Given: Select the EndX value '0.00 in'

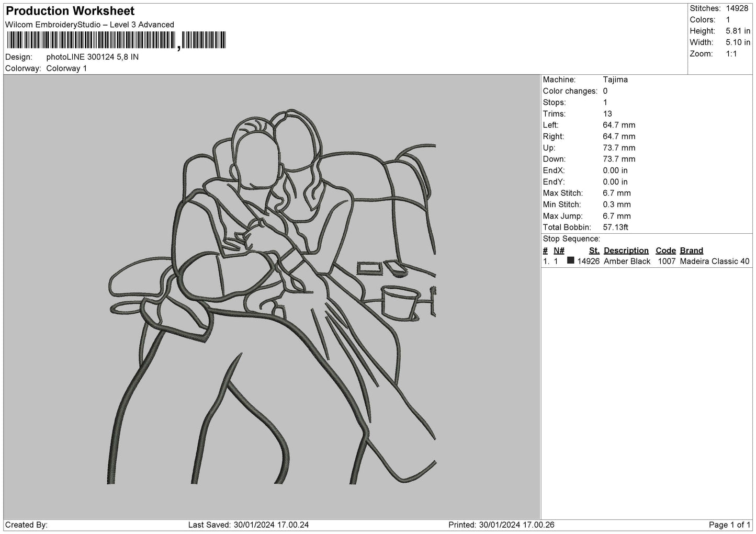Looking at the screenshot, I should coord(615,171).
